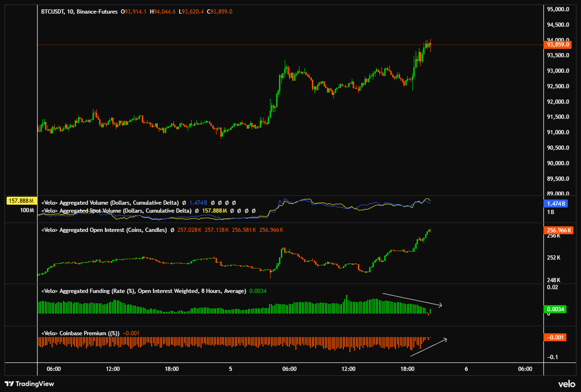Click the open value O93,914.1
Image resolution: width=581 pixels, height=392 pixels.
(x=135, y=12)
